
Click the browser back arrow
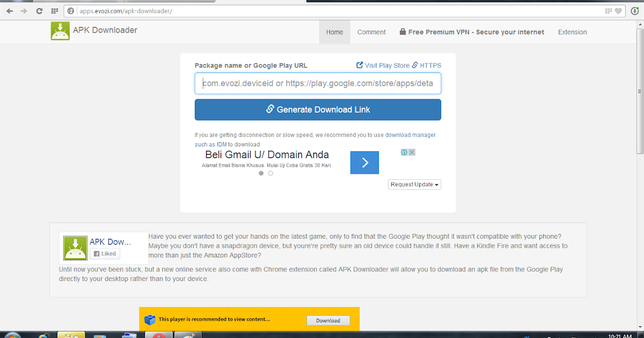[x=9, y=11]
